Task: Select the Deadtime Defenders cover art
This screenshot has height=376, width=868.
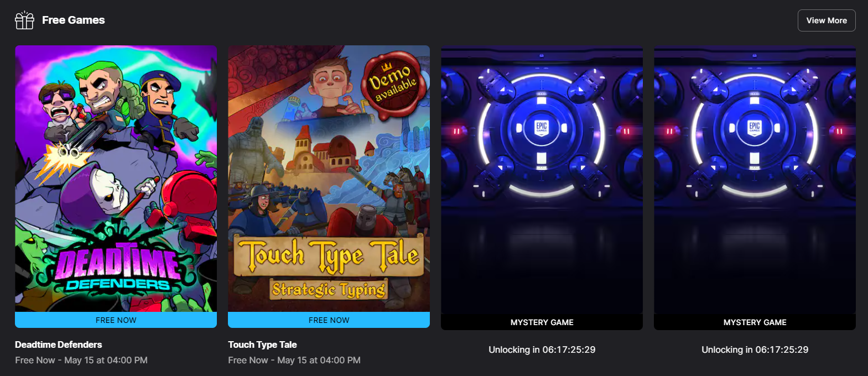Action: click(116, 179)
